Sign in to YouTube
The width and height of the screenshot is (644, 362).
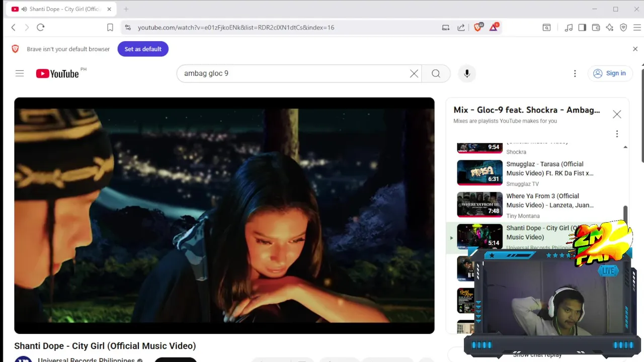(609, 73)
